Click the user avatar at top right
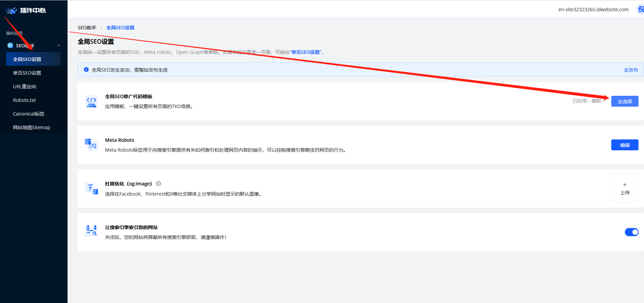Viewport: 644px width, 303px height. (x=640, y=10)
